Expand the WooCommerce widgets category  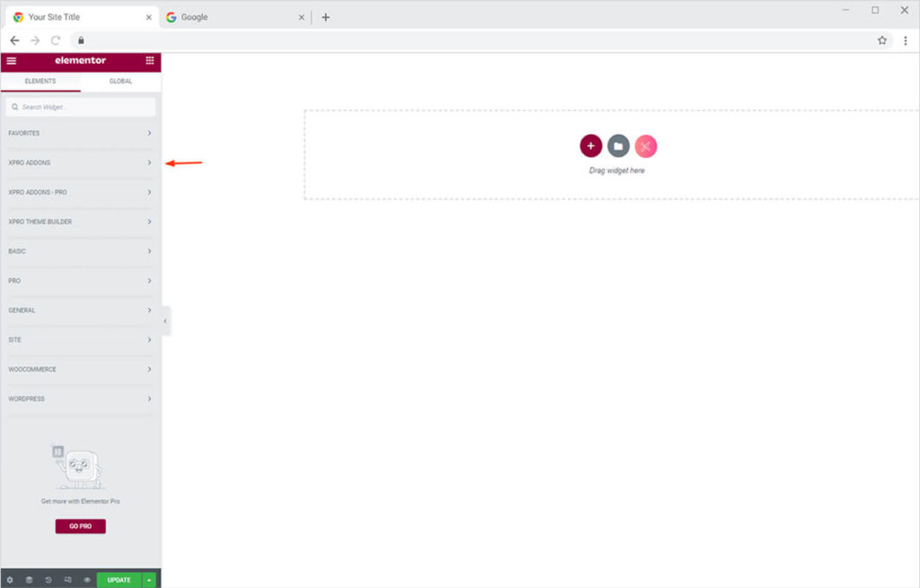80,369
